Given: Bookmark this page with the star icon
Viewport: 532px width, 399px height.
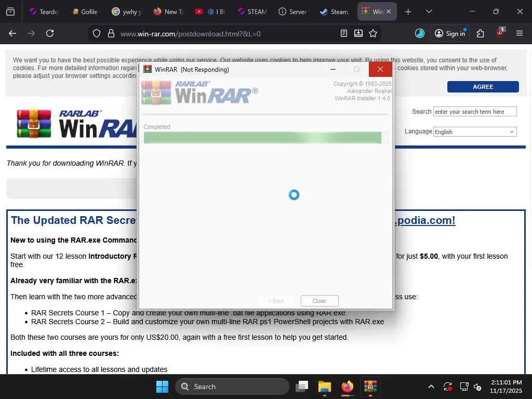Looking at the screenshot, I should pyautogui.click(x=373, y=33).
